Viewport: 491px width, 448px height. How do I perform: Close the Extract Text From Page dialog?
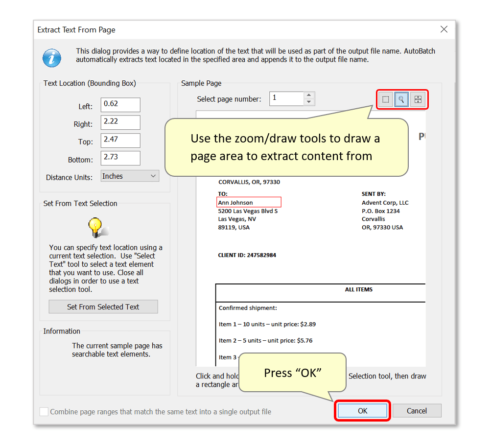[x=444, y=29]
